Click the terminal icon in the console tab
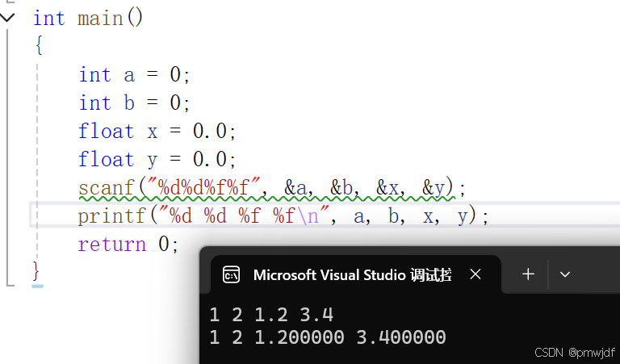 (232, 274)
